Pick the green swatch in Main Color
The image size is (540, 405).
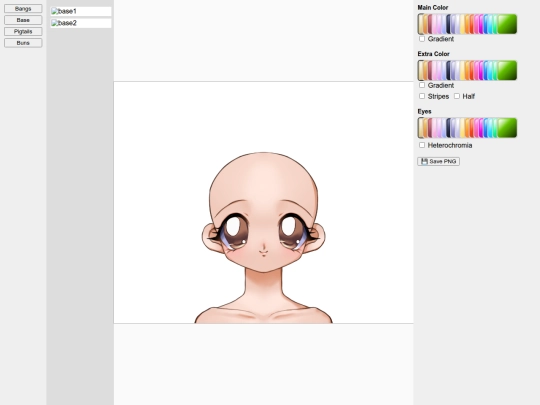507,24
